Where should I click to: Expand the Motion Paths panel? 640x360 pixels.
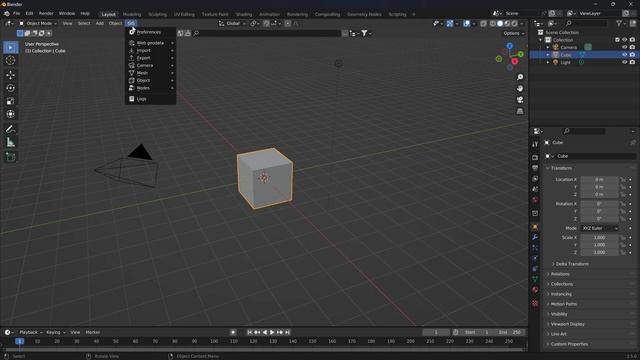563,304
